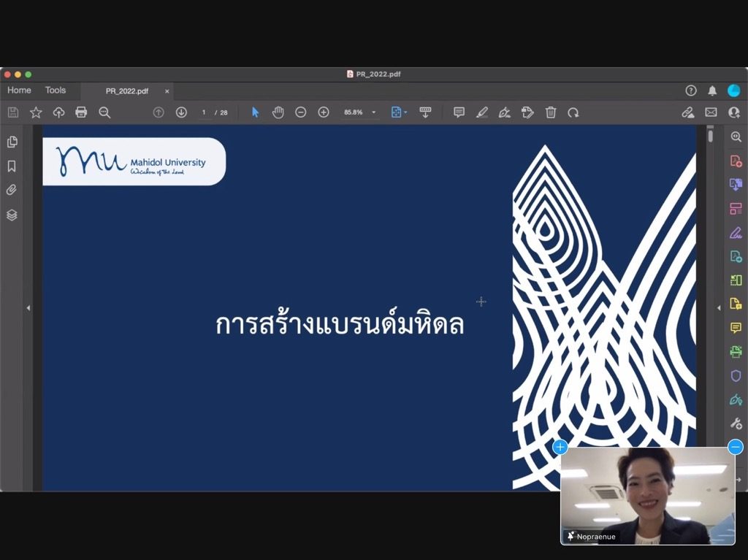
Task: Select the PR_2022.pdf document tab
Action: [127, 91]
